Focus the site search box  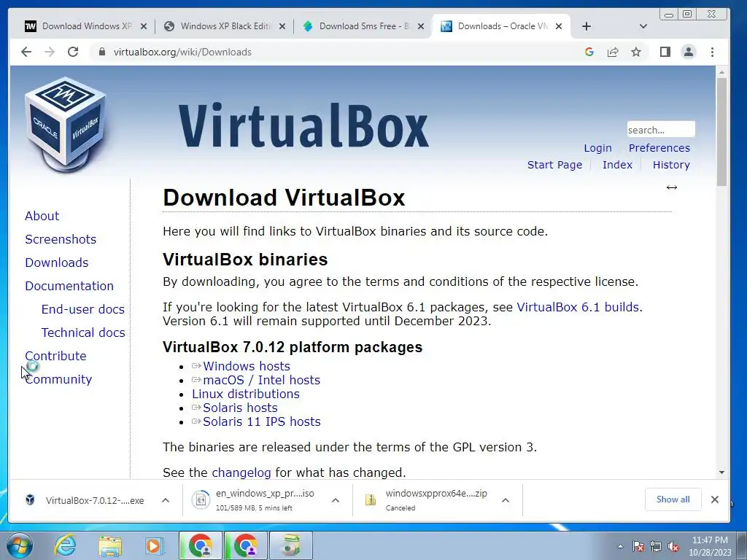(x=661, y=130)
